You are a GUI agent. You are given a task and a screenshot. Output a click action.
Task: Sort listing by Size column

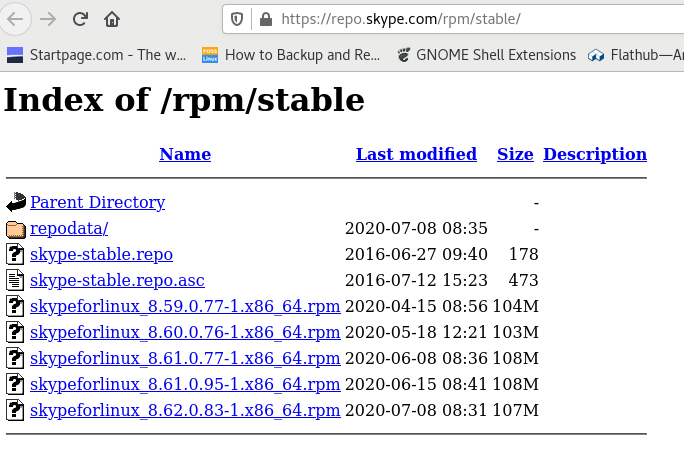[x=515, y=154]
